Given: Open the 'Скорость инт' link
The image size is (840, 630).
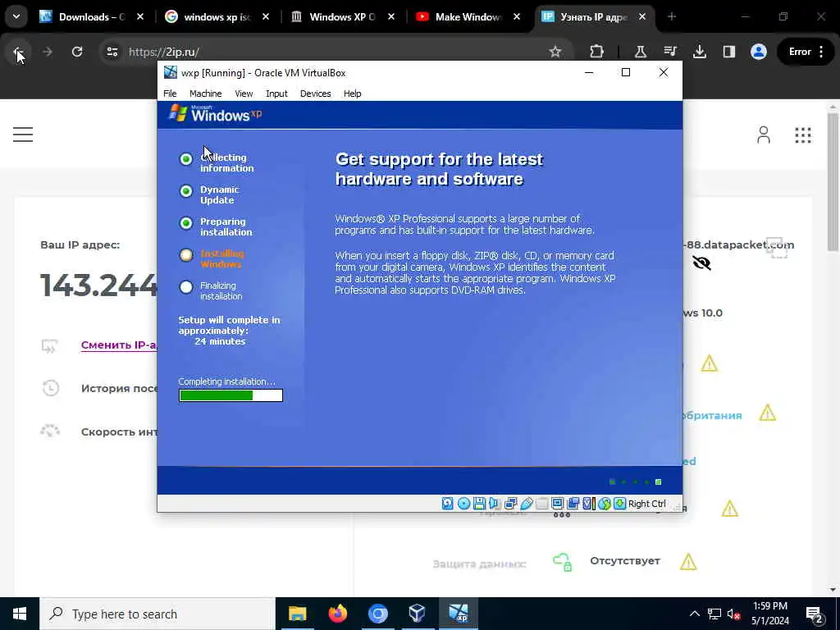Looking at the screenshot, I should [x=119, y=431].
